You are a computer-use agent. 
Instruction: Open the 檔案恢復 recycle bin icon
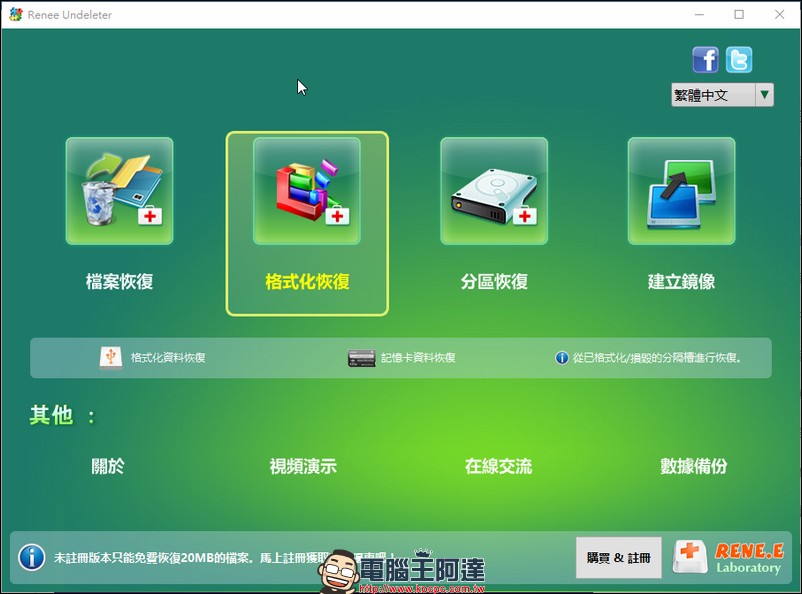[x=119, y=191]
